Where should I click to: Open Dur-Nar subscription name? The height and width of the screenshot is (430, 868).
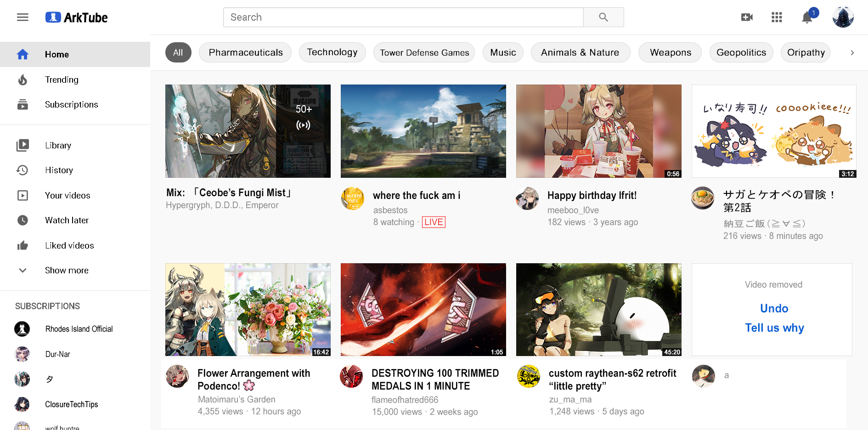pos(58,354)
